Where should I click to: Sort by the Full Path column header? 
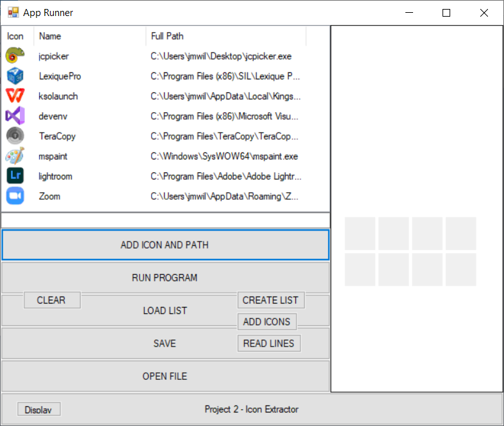tap(226, 36)
